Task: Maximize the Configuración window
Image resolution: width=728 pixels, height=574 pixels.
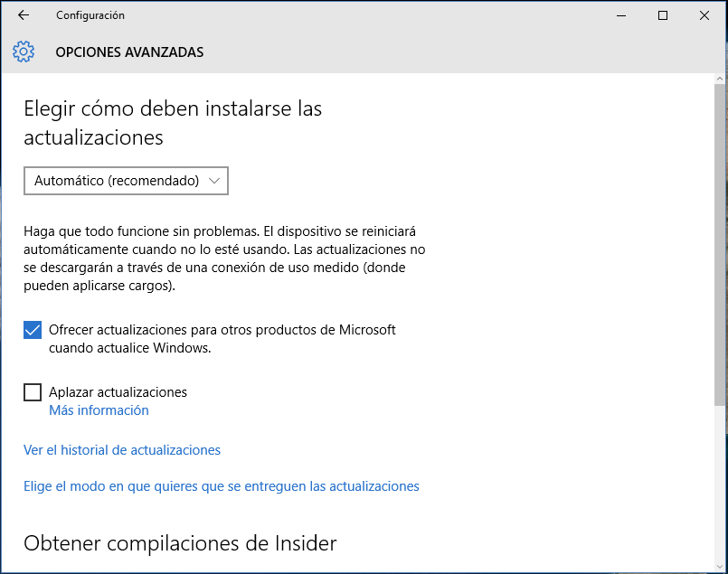Action: 663,15
